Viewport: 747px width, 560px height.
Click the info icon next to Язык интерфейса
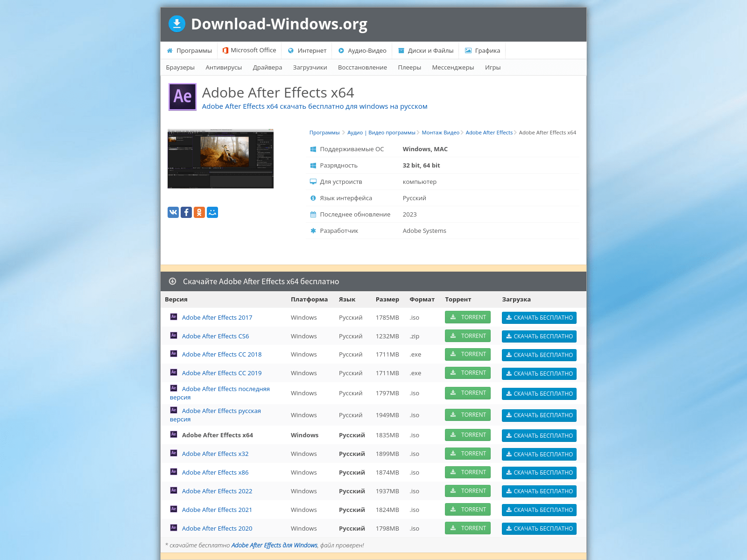click(313, 198)
